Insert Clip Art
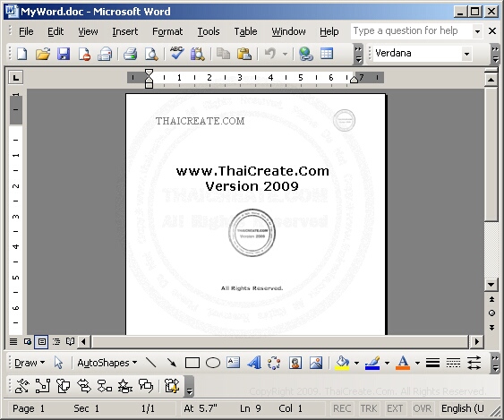Viewport: 504px width, 420px height. [295, 363]
